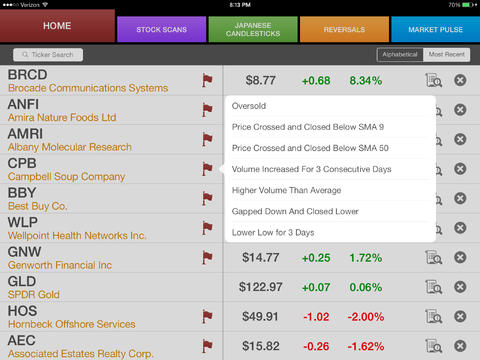Switch sorting to Most Recent
480x360 pixels.
(446, 55)
